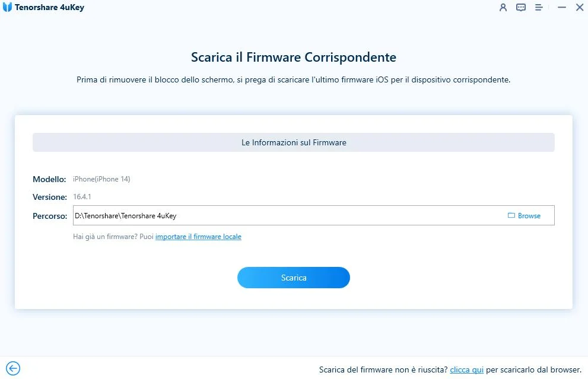Open importare il firmware locale link

coord(198,236)
